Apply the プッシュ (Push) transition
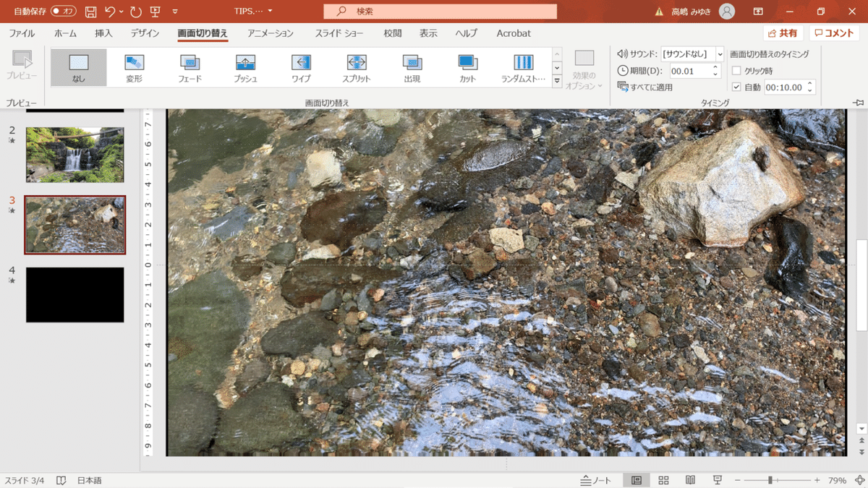 point(245,67)
